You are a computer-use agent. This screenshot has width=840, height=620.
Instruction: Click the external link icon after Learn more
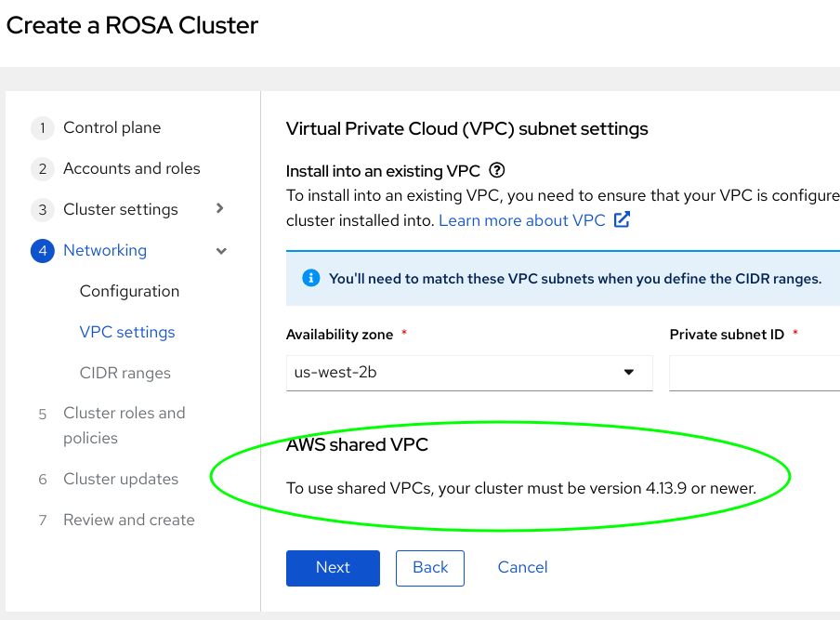coord(623,220)
